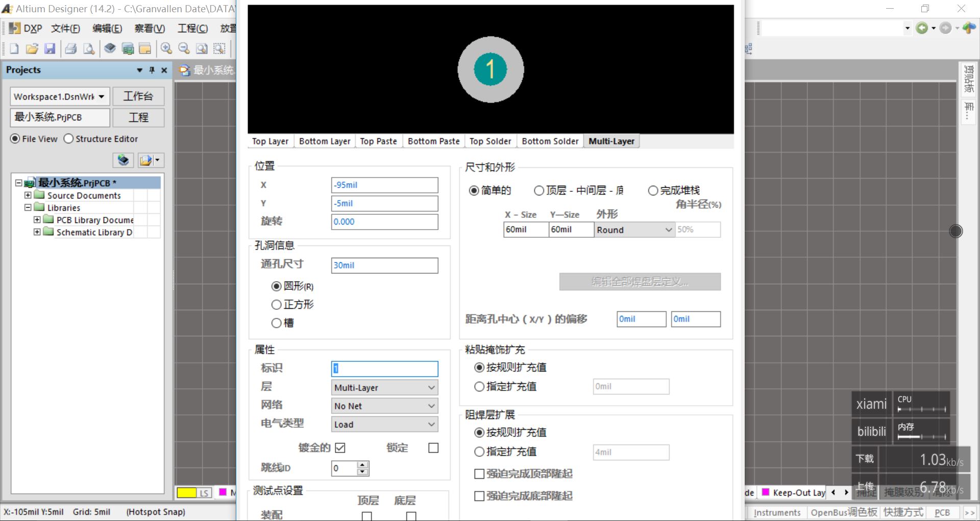Open the 文件(F) menu
The height and width of the screenshot is (521, 980).
pyautogui.click(x=65, y=29)
